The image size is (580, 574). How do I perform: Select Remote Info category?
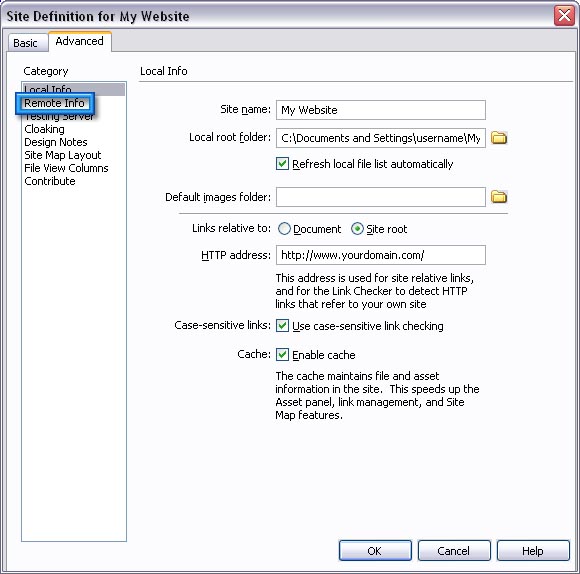coord(54,103)
